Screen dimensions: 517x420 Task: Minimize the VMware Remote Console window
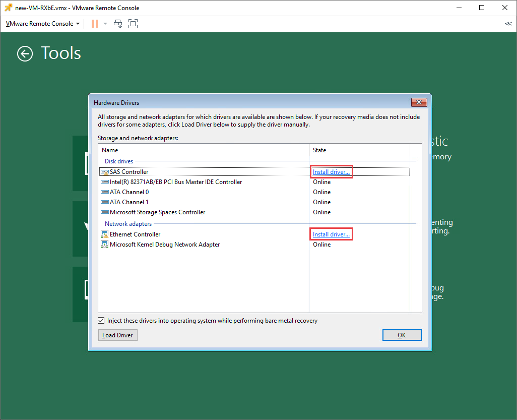point(459,8)
